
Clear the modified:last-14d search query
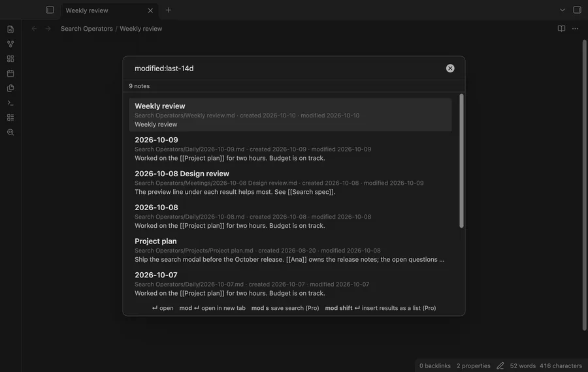pyautogui.click(x=450, y=68)
